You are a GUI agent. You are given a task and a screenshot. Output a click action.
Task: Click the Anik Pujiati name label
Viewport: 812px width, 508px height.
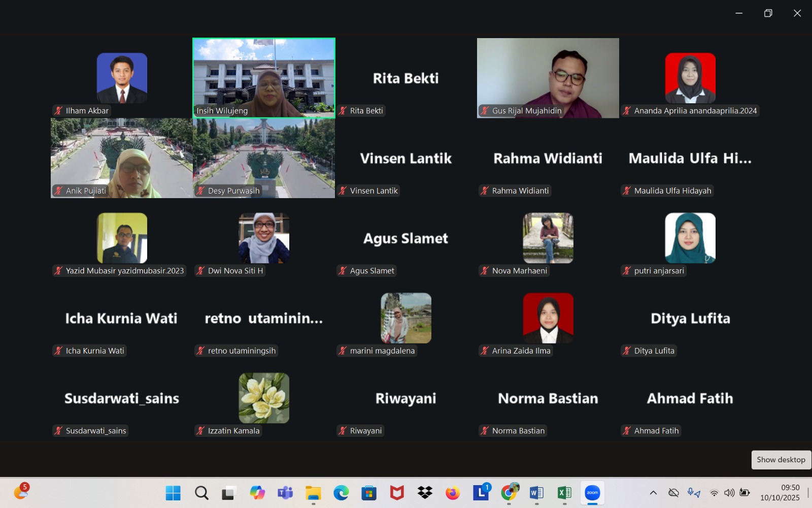[86, 191]
